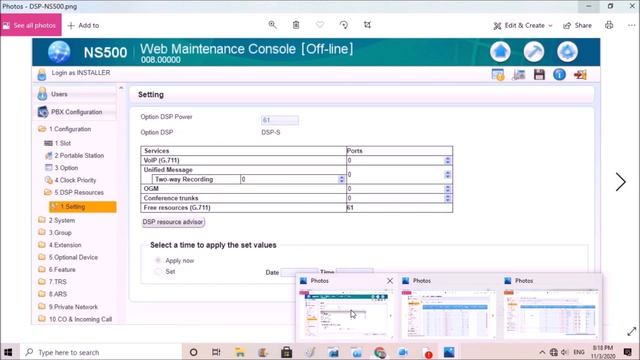Select the first Photos window preview thumbnail
The width and height of the screenshot is (640, 360).
coord(346,314)
